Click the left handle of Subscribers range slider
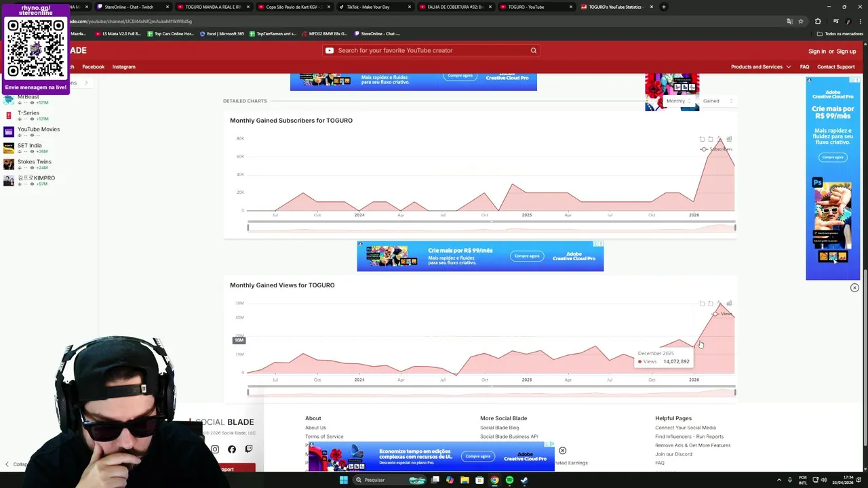This screenshot has height=488, width=868. click(x=248, y=227)
